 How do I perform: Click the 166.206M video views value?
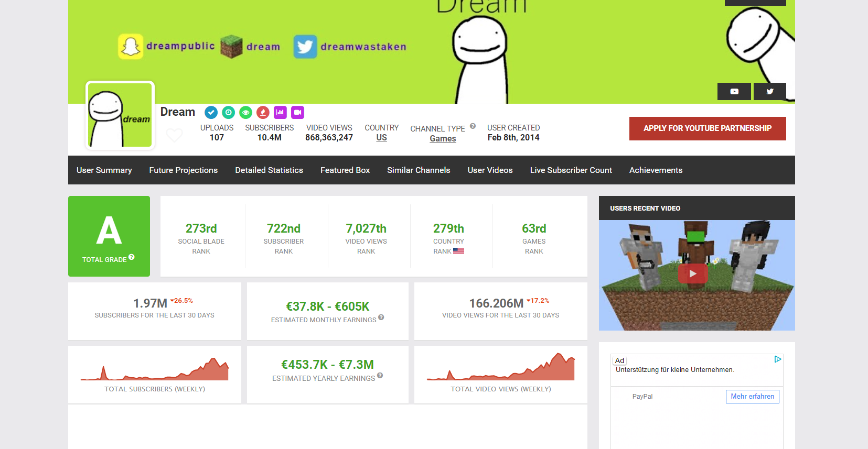496,303
